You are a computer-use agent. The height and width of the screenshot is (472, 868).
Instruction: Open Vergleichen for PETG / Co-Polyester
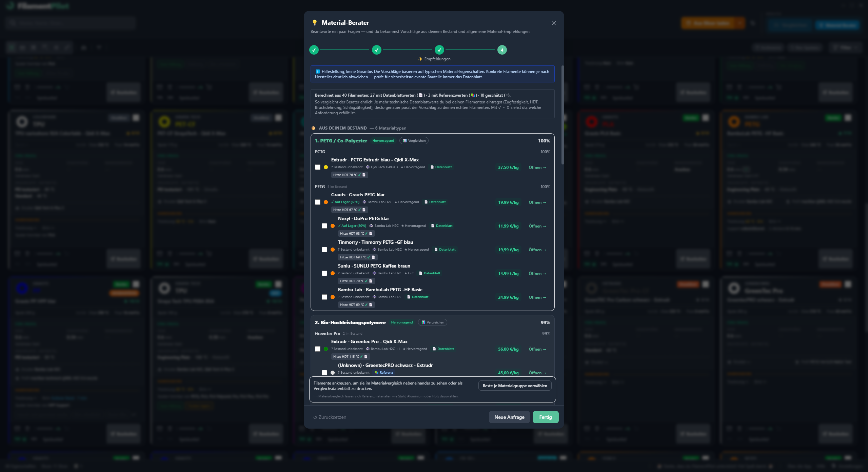[x=414, y=141]
